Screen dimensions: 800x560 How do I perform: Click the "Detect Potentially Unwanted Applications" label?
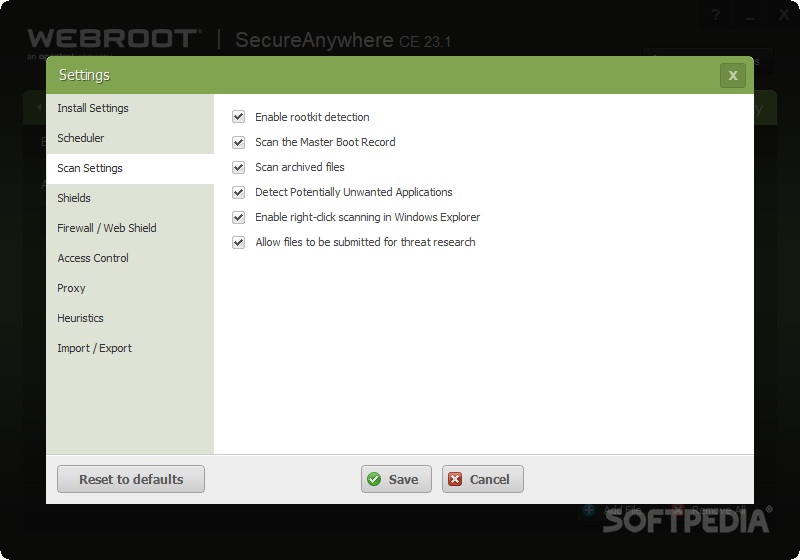(354, 192)
